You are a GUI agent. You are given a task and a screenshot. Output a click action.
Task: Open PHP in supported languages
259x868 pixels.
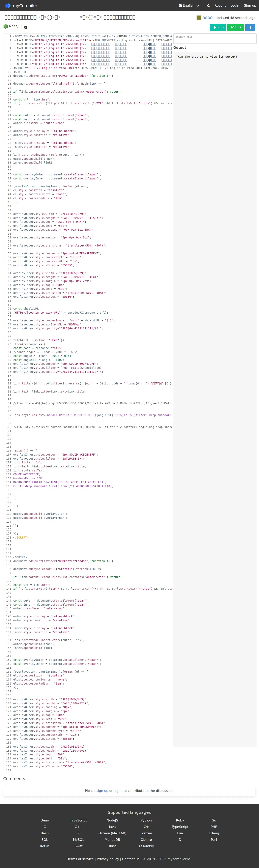pos(214,827)
